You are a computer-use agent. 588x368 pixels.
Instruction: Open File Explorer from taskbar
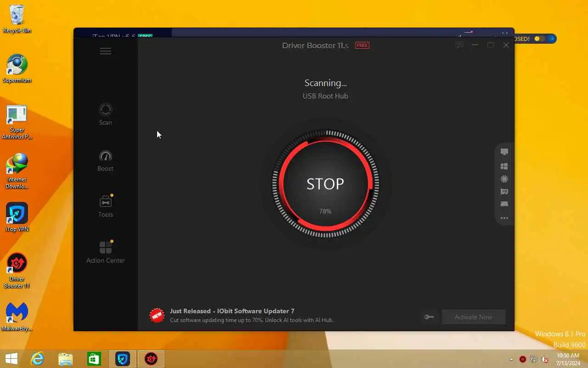pos(66,359)
